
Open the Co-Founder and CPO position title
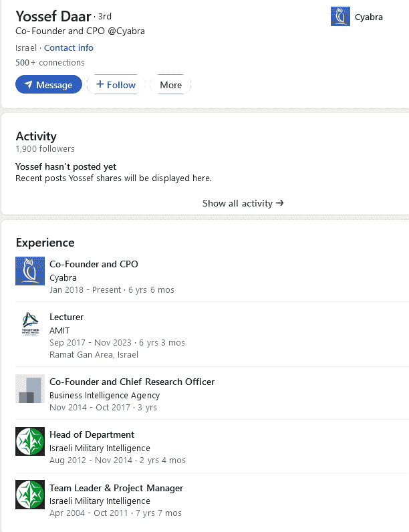tap(94, 264)
